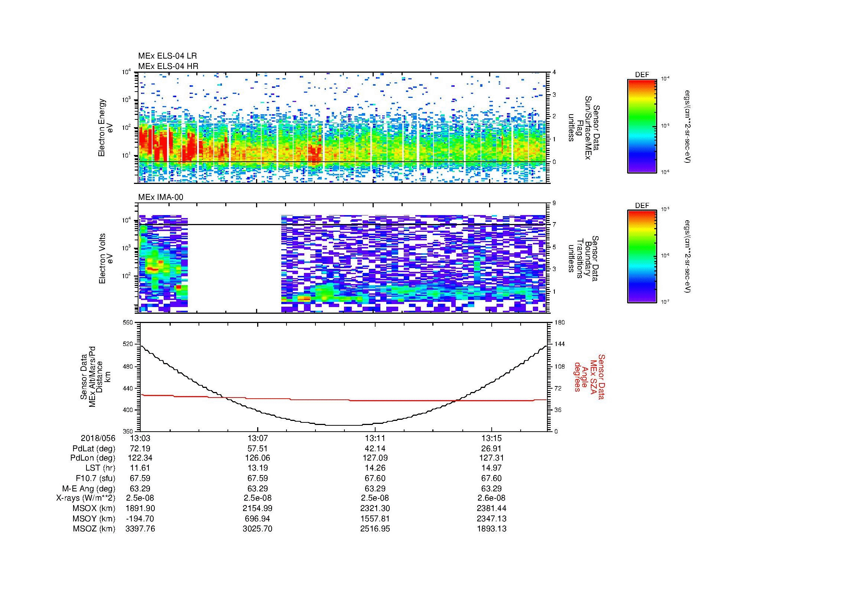The image size is (868, 613).
Task: Click the SZA axis tick 144
Action: pos(560,345)
